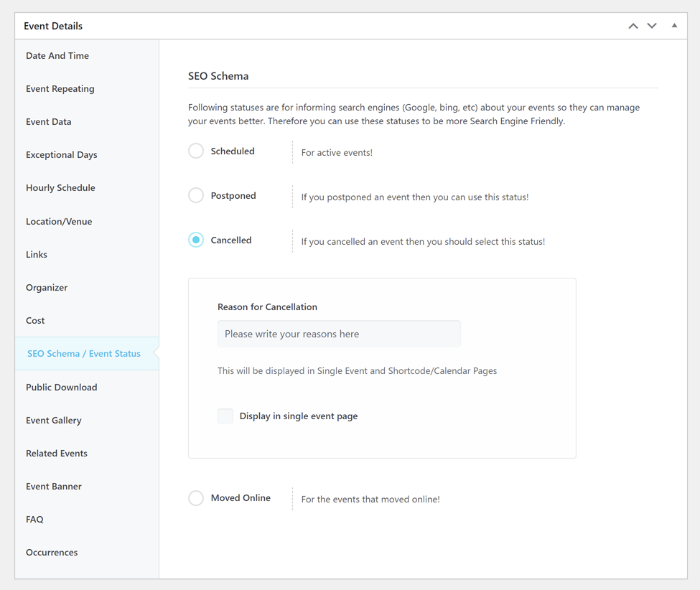Open the FAQ tab
The width and height of the screenshot is (700, 590).
click(x=34, y=520)
